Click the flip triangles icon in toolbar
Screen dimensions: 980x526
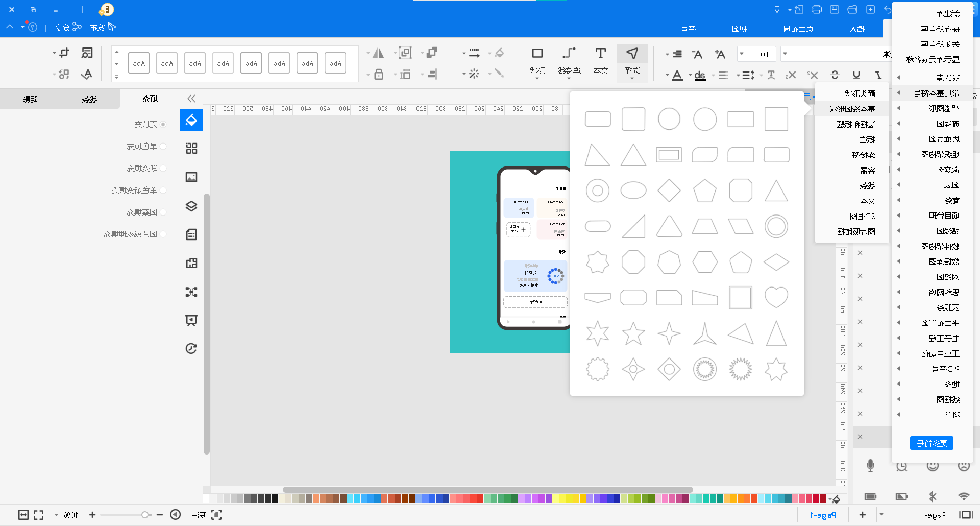(378, 53)
